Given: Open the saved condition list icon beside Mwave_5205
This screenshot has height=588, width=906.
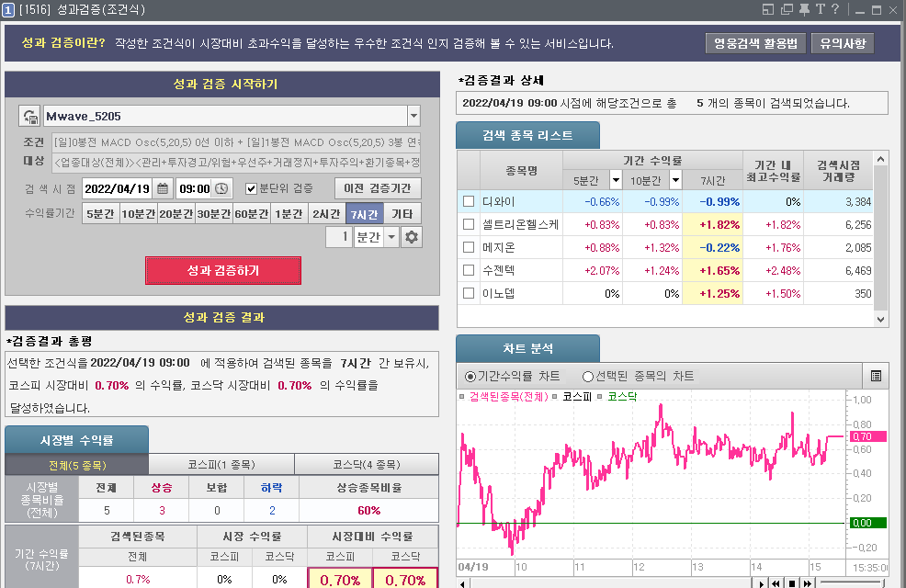Looking at the screenshot, I should [29, 116].
